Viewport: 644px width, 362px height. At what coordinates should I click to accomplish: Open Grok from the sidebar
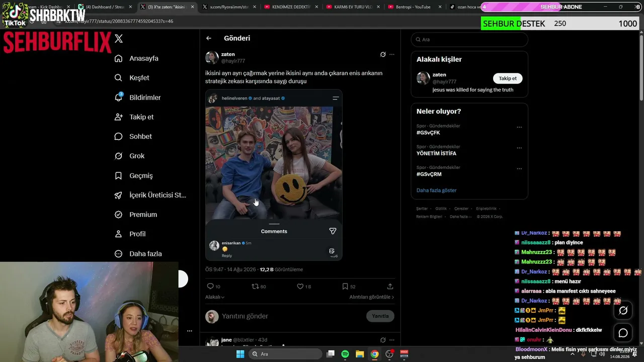click(x=129, y=156)
